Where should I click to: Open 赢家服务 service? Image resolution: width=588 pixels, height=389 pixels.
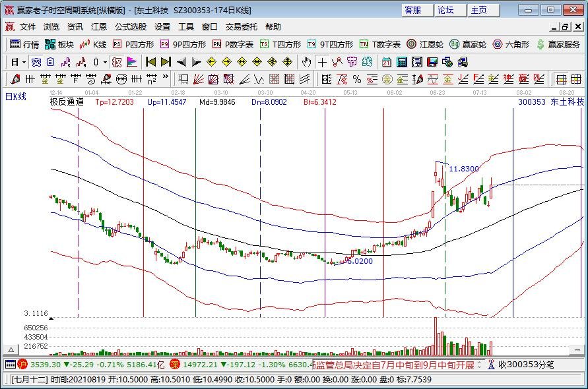click(x=558, y=45)
